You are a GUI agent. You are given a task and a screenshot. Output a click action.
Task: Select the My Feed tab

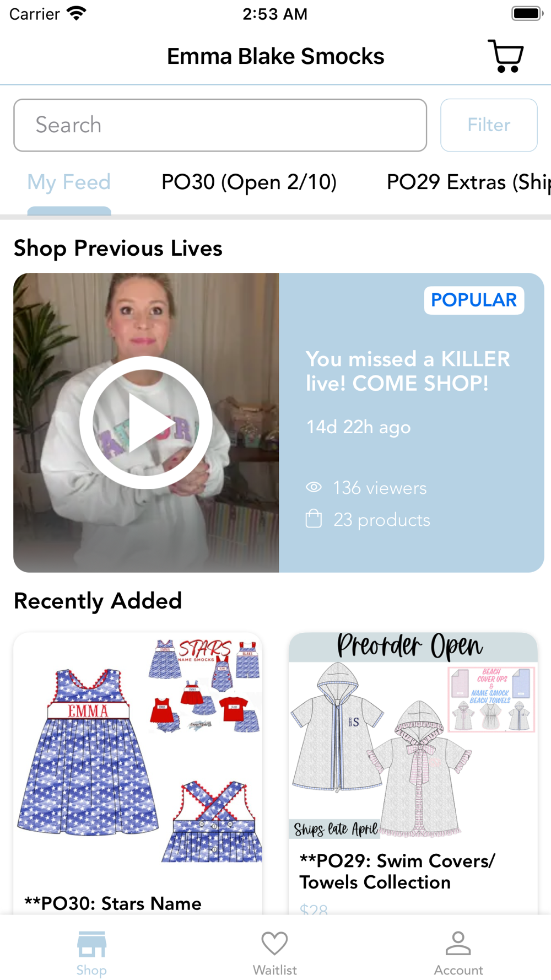[x=69, y=182]
